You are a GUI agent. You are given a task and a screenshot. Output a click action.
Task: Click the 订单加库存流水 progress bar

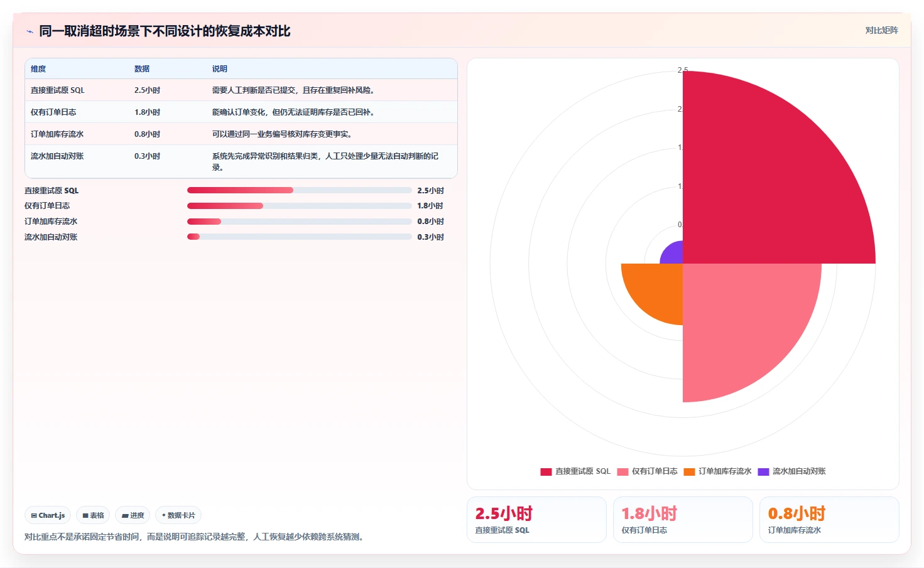click(x=299, y=222)
